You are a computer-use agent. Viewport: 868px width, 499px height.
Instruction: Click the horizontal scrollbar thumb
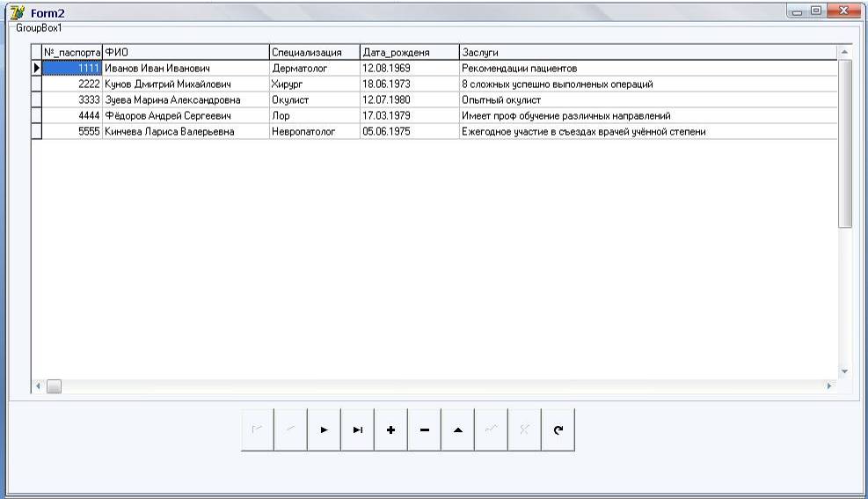point(54,386)
